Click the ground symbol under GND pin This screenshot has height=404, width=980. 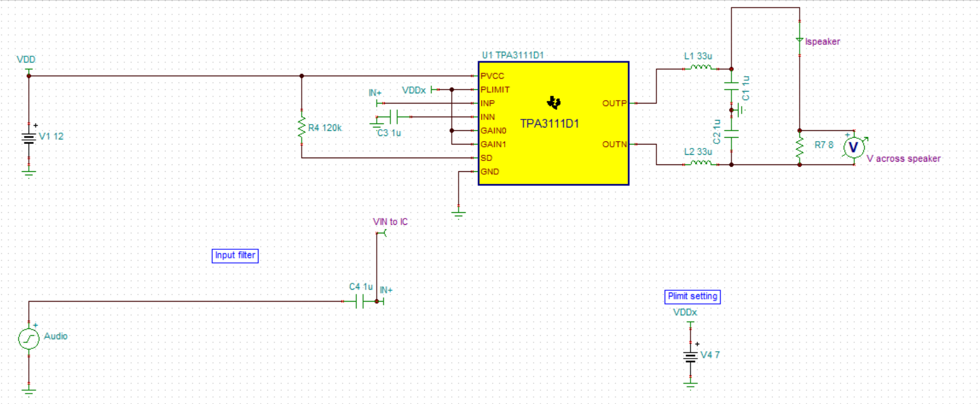tap(459, 213)
